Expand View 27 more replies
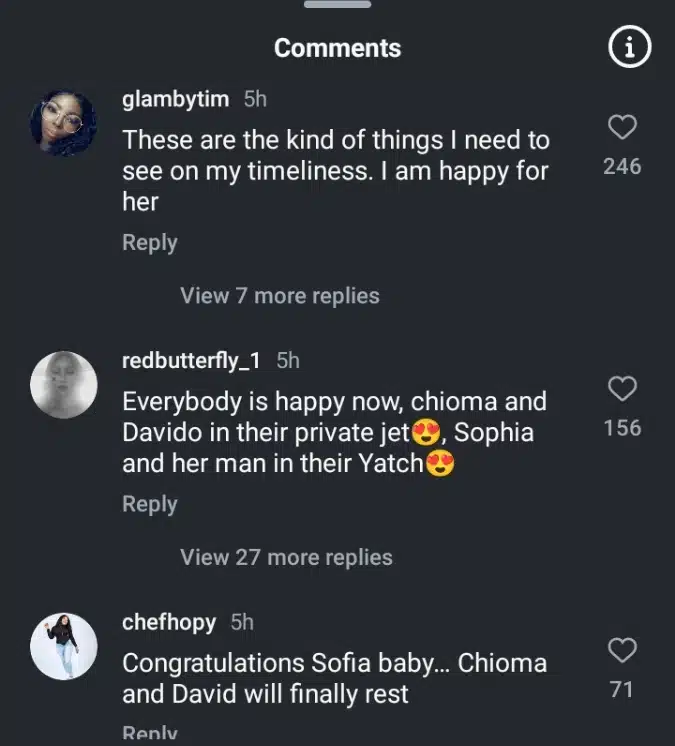Viewport: 675px width, 746px height. click(x=286, y=557)
